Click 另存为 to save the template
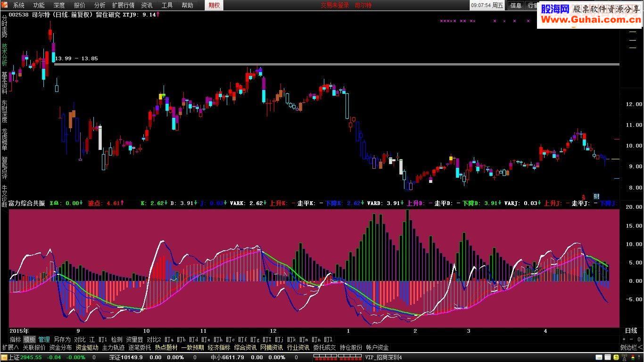 (62, 339)
